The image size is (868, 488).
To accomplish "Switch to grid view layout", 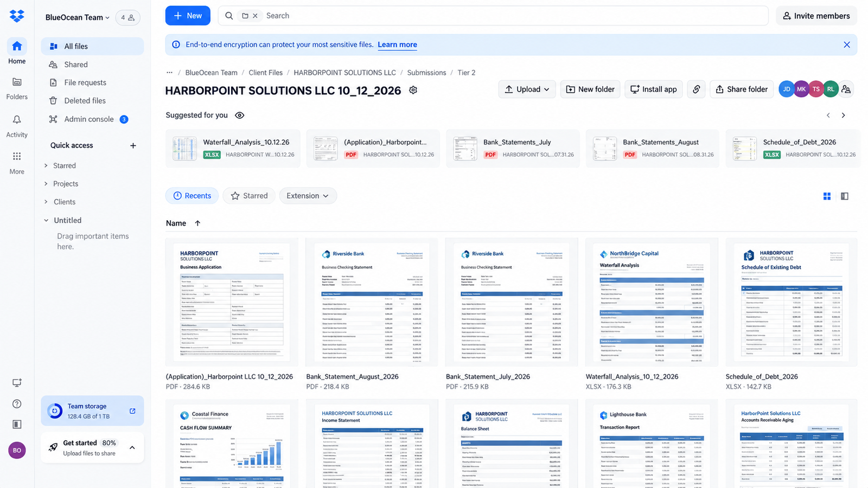I will coord(827,196).
